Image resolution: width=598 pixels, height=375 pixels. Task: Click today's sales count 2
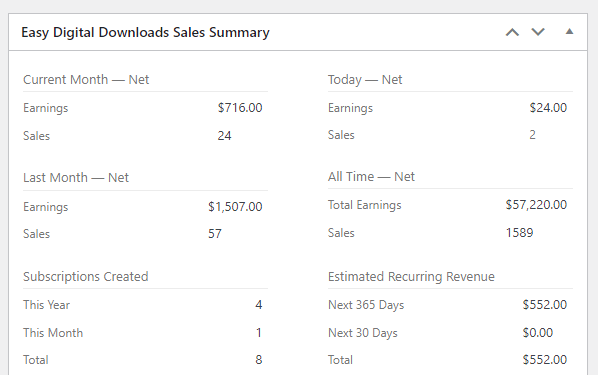(x=532, y=135)
